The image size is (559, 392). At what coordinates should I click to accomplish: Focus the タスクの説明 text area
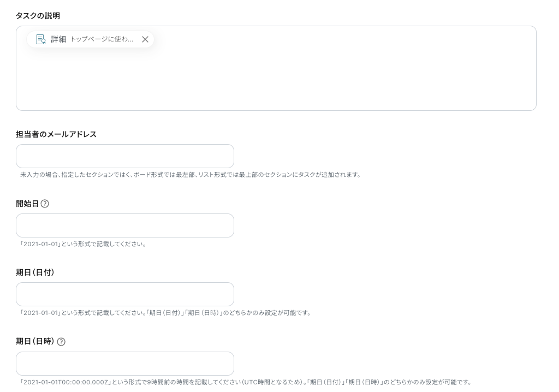pyautogui.click(x=276, y=68)
